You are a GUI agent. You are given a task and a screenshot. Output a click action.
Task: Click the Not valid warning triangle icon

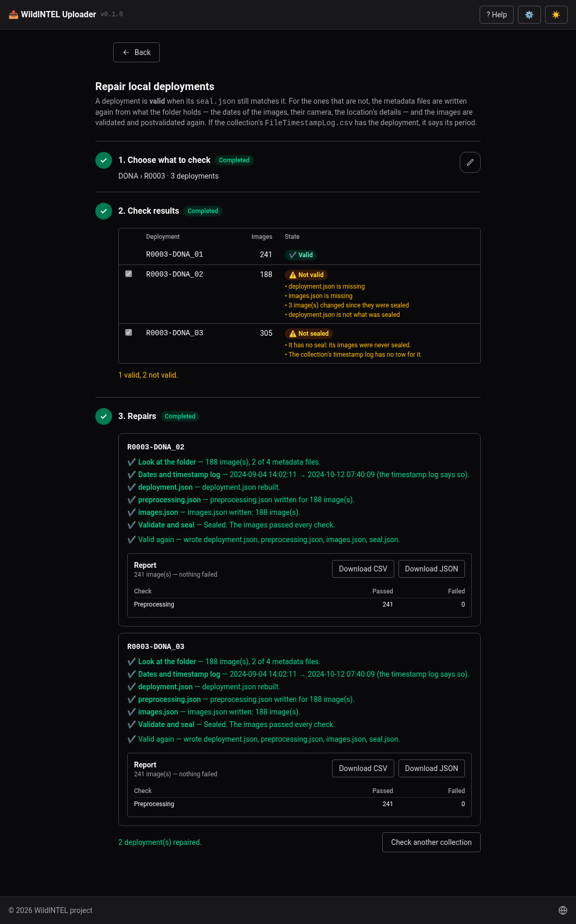tap(293, 275)
